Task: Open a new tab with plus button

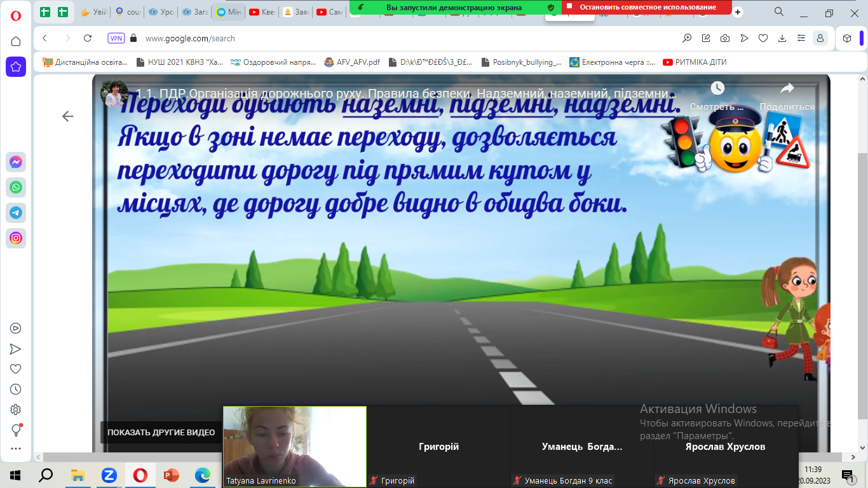Action: 738,12
